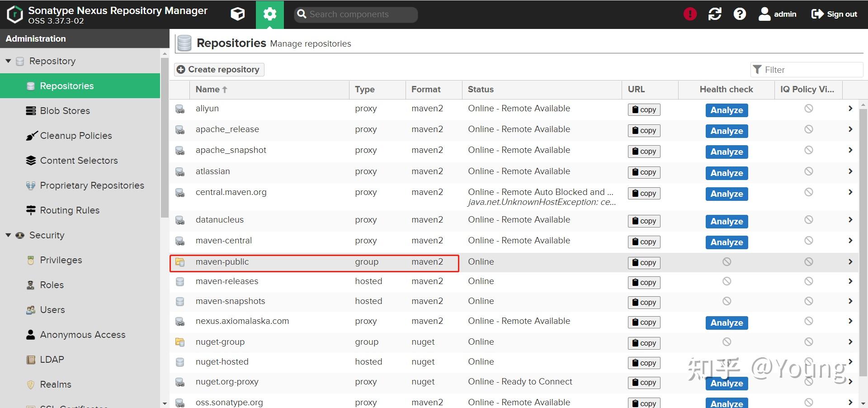Image resolution: width=868 pixels, height=408 pixels.
Task: Click the Sign out icon
Action: click(x=817, y=14)
